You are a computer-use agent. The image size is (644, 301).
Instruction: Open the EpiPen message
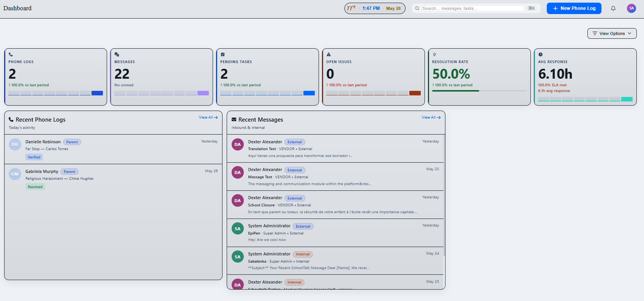(x=335, y=233)
